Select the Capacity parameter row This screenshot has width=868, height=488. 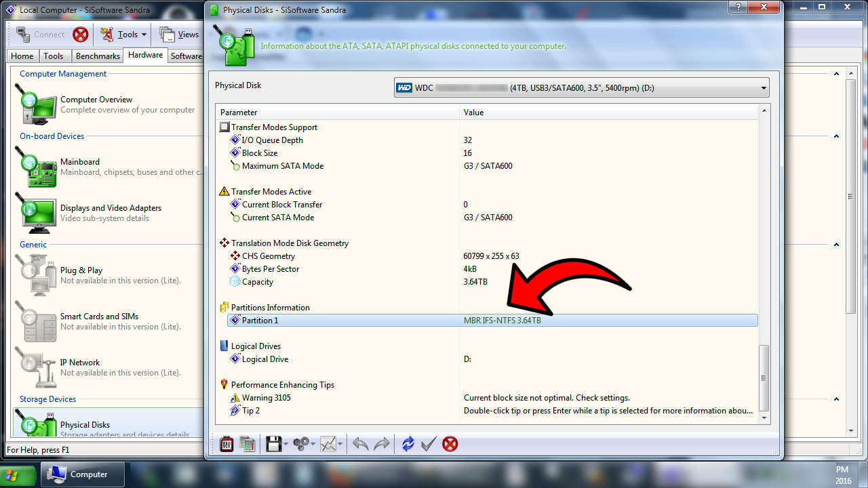point(493,282)
